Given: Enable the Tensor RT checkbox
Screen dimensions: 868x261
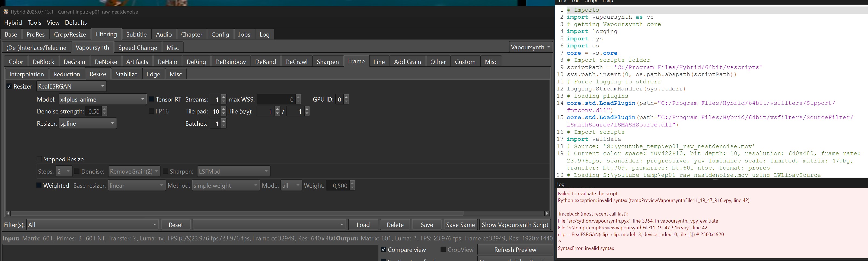Looking at the screenshot, I should [151, 99].
